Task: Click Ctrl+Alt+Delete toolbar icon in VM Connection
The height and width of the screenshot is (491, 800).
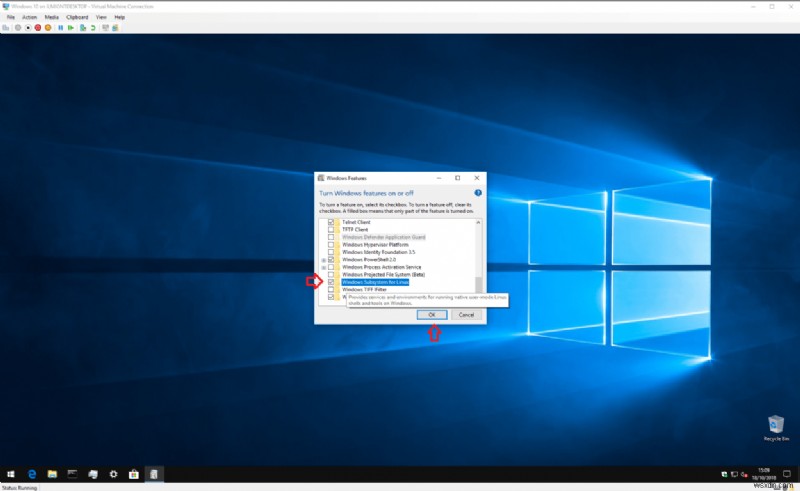Action: pos(6,28)
